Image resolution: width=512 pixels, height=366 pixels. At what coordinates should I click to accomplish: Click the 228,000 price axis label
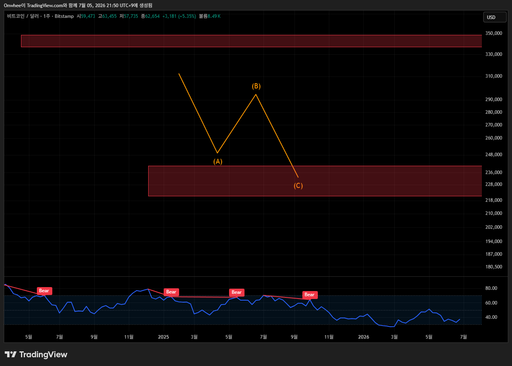[494, 184]
